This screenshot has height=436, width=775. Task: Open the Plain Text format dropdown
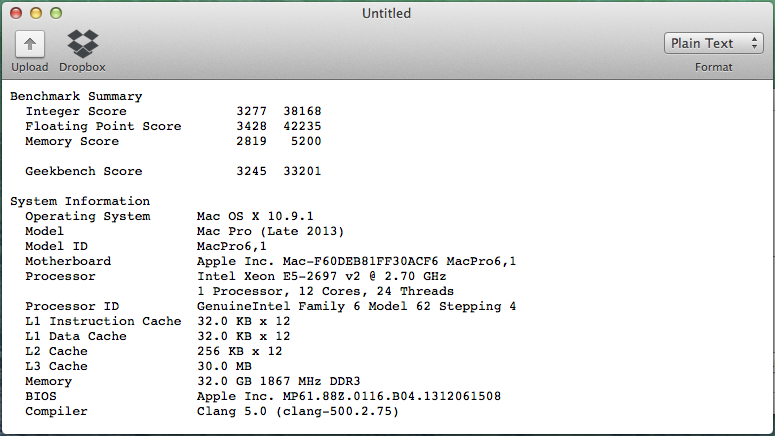pos(714,44)
